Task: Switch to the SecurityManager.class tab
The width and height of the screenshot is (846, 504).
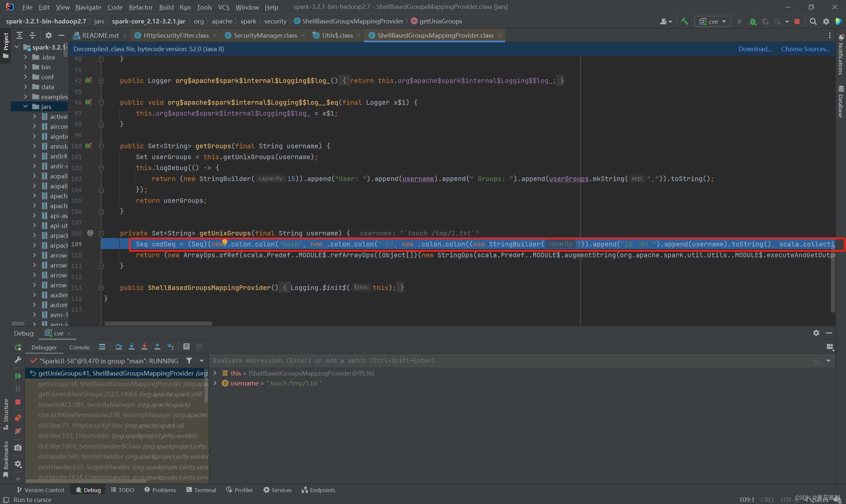Action: [x=265, y=35]
